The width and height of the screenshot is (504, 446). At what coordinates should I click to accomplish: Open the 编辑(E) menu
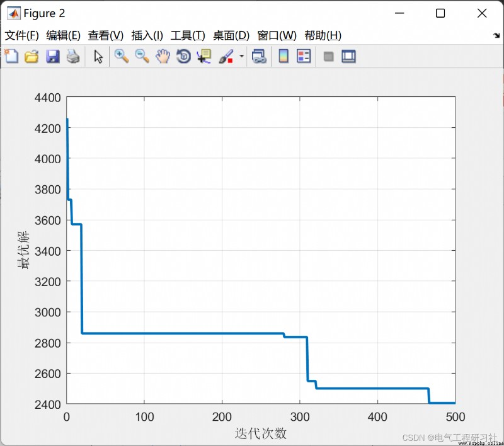tap(64, 35)
